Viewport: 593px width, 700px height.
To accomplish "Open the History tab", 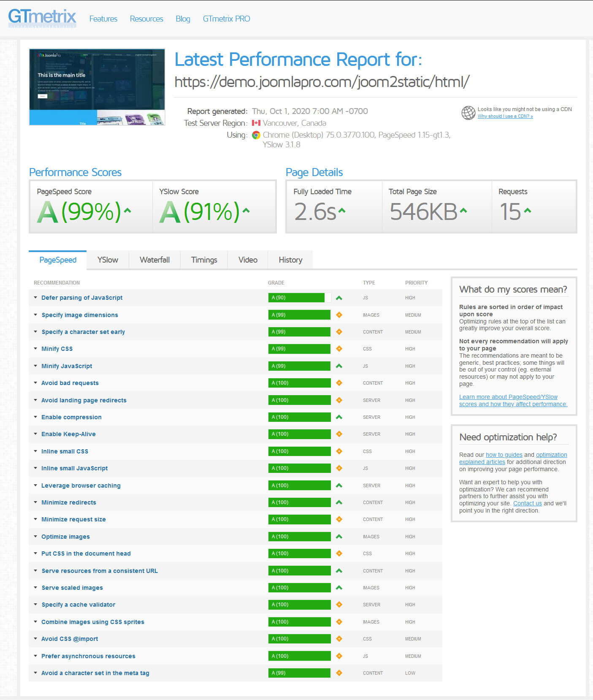I will pyautogui.click(x=290, y=260).
